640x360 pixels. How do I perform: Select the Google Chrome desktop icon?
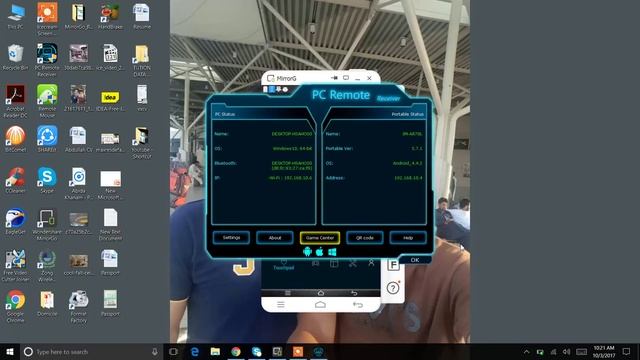pos(16,306)
